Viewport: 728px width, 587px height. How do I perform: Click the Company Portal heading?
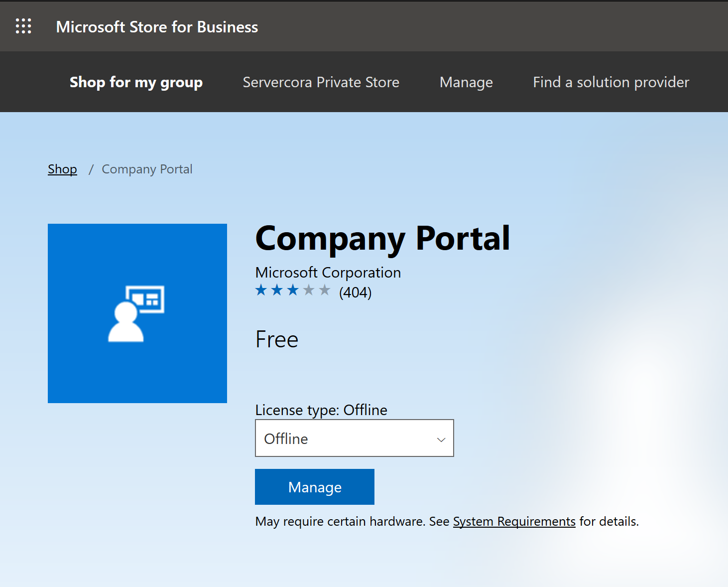[x=383, y=239]
